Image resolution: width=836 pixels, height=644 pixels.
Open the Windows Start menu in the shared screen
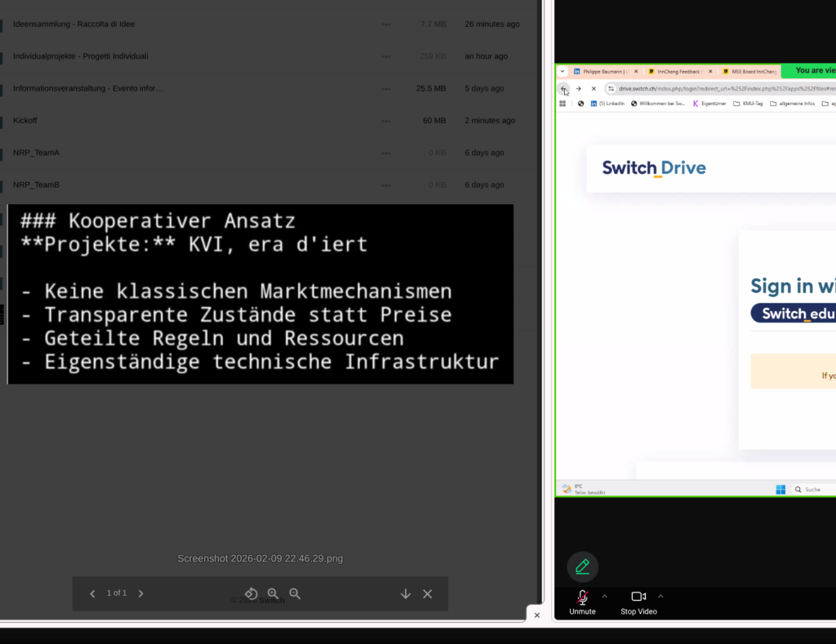(780, 489)
